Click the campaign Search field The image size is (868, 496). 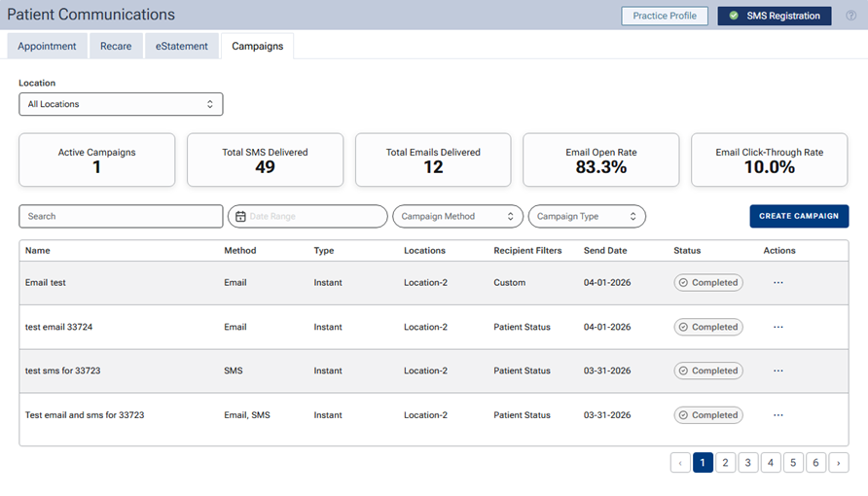click(121, 216)
